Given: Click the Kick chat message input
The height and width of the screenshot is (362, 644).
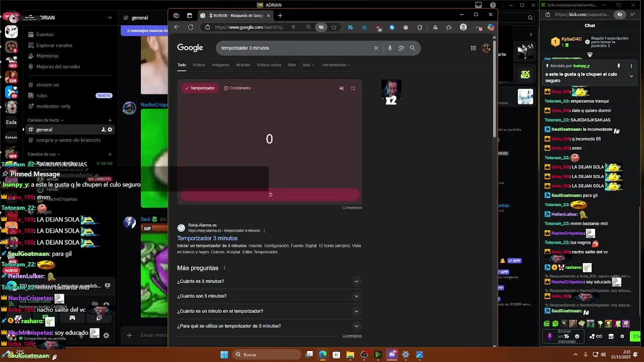Looking at the screenshot, I should pos(563,336).
